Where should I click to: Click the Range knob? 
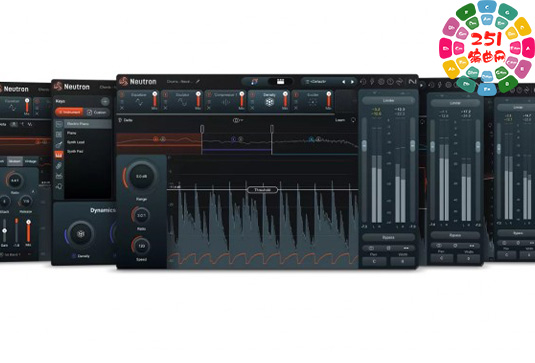[141, 177]
